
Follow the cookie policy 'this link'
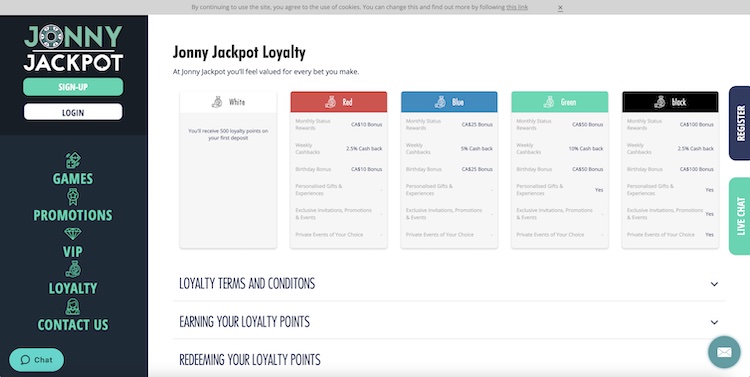(517, 7)
